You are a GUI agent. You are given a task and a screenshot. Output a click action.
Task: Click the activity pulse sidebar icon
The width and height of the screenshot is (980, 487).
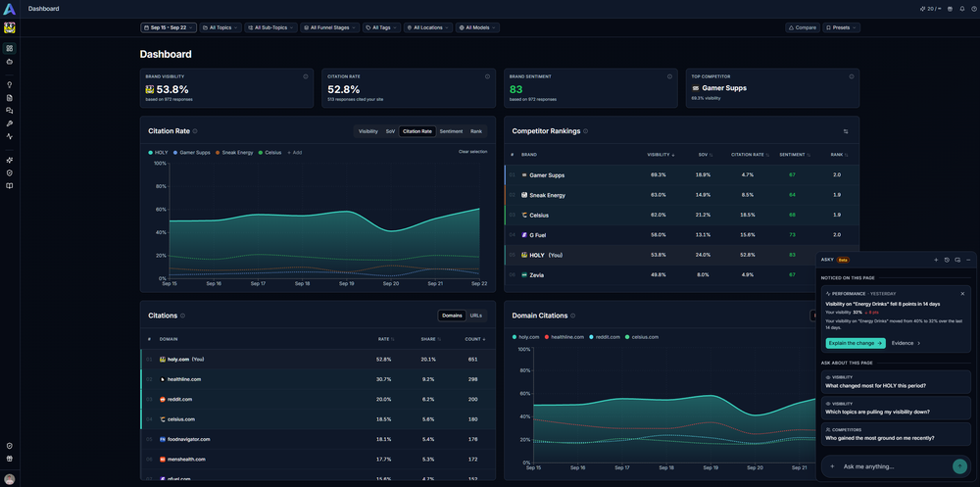coord(10,136)
